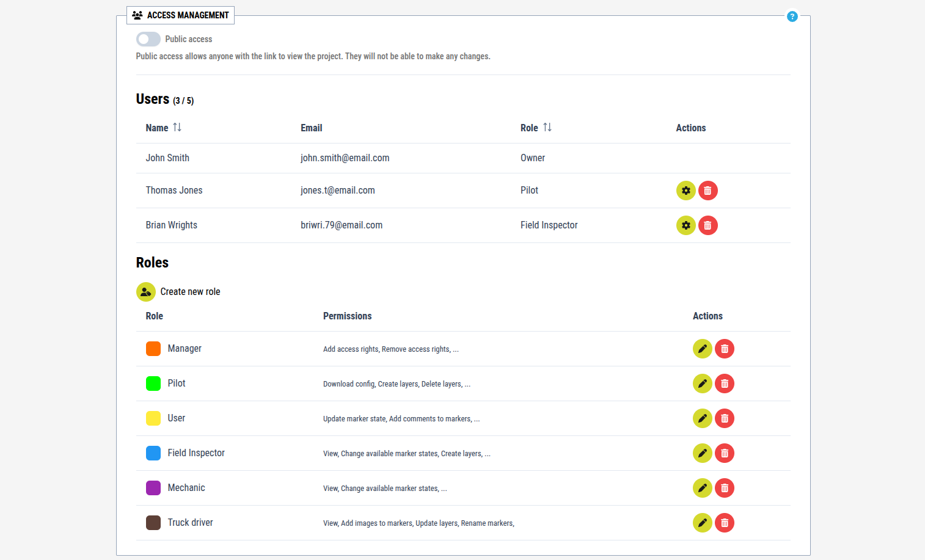Select the Thomas Jones name cell

click(x=174, y=191)
